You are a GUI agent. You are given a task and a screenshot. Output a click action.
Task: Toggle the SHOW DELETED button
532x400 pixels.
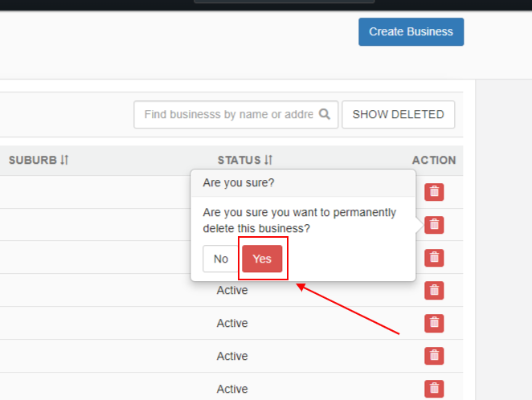click(x=398, y=115)
